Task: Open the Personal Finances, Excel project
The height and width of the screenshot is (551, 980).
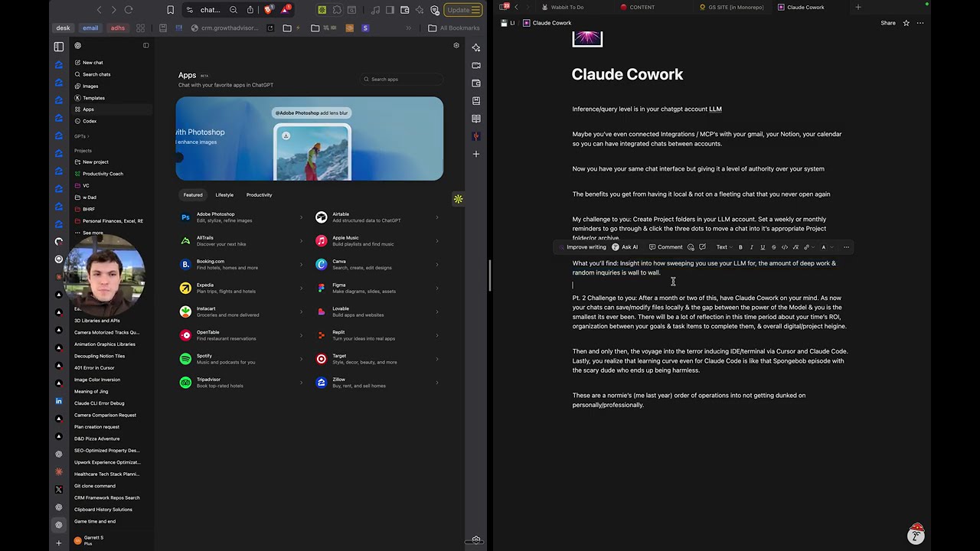Action: [113, 221]
